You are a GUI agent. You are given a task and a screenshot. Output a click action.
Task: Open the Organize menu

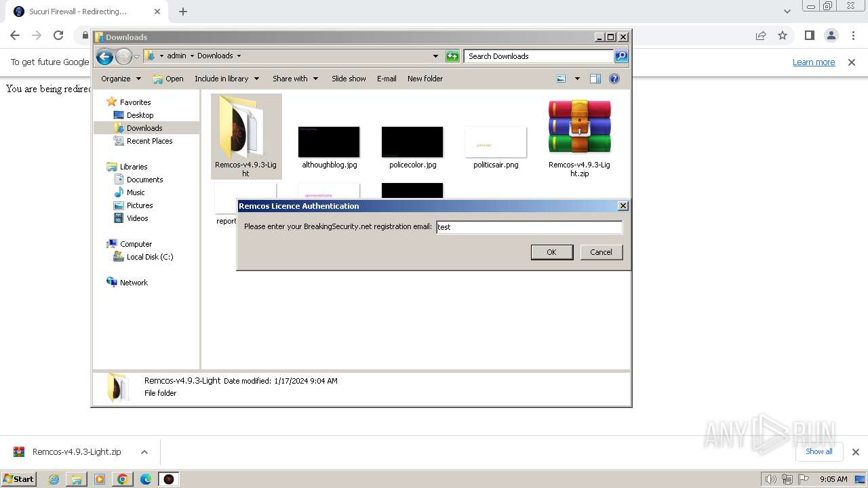click(121, 79)
